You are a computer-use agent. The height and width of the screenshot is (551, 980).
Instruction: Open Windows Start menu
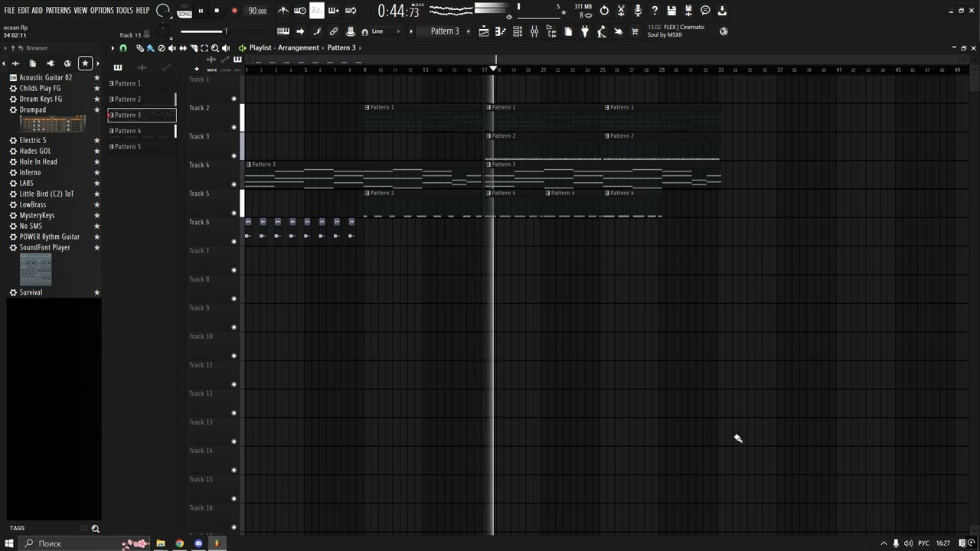[x=9, y=543]
